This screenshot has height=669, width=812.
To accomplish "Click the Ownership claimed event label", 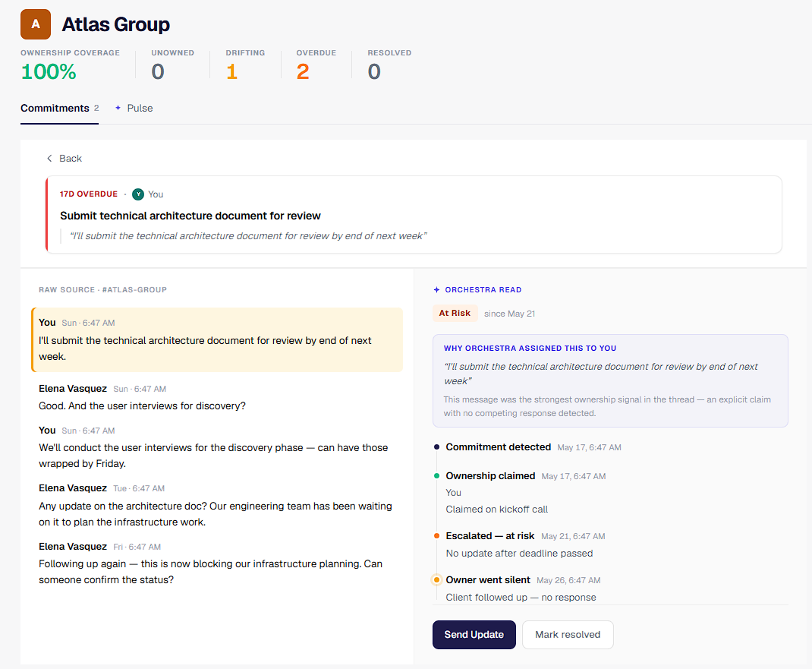I will pyautogui.click(x=490, y=475).
